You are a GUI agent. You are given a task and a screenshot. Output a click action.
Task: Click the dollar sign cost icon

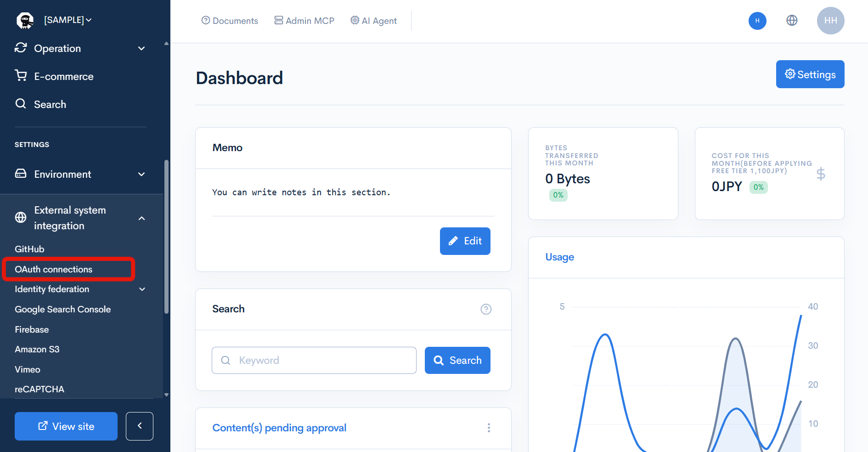click(x=821, y=174)
